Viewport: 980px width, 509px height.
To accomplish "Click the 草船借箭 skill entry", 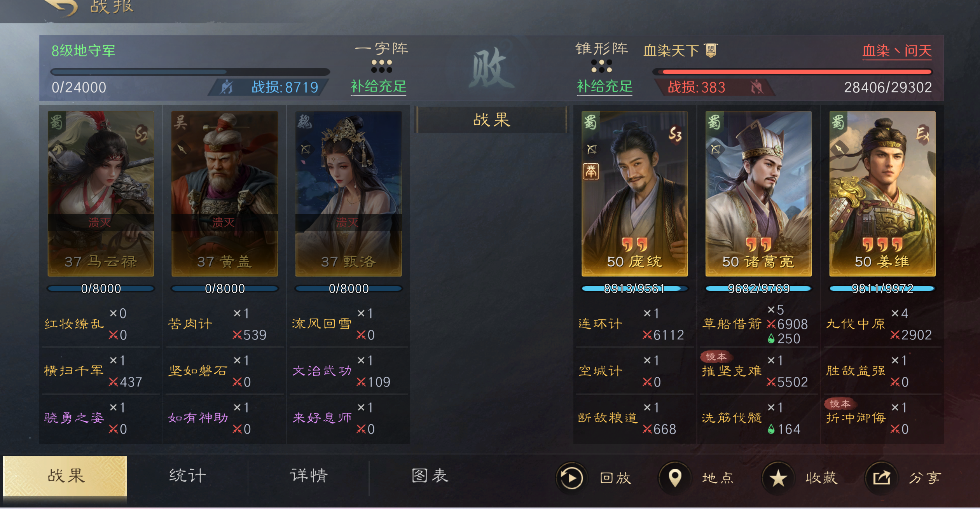I will [x=732, y=324].
